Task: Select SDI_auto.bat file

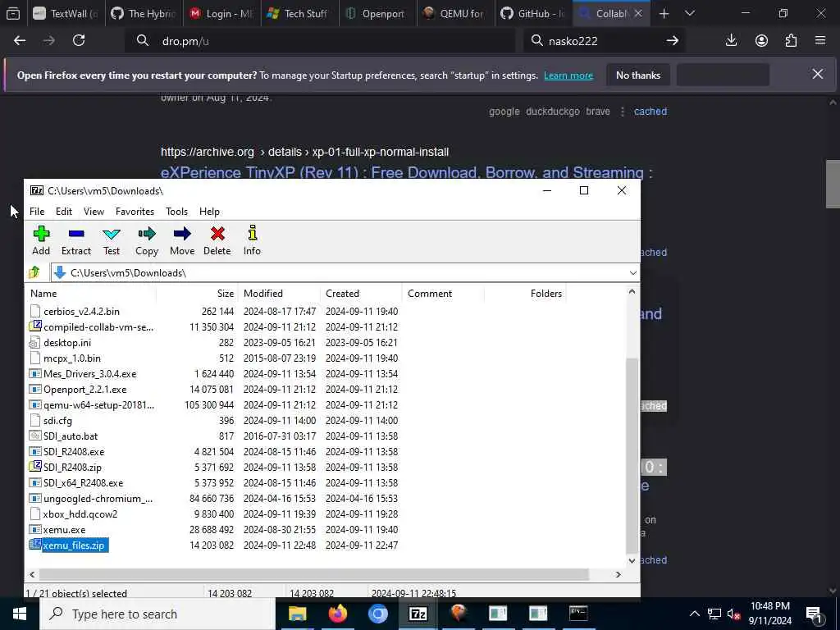Action: point(71,436)
